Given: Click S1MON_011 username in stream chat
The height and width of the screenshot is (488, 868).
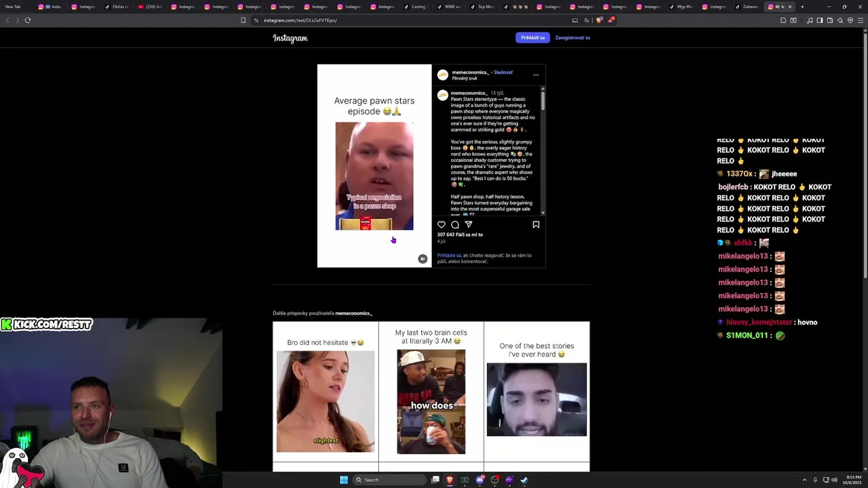Looking at the screenshot, I should [x=747, y=335].
